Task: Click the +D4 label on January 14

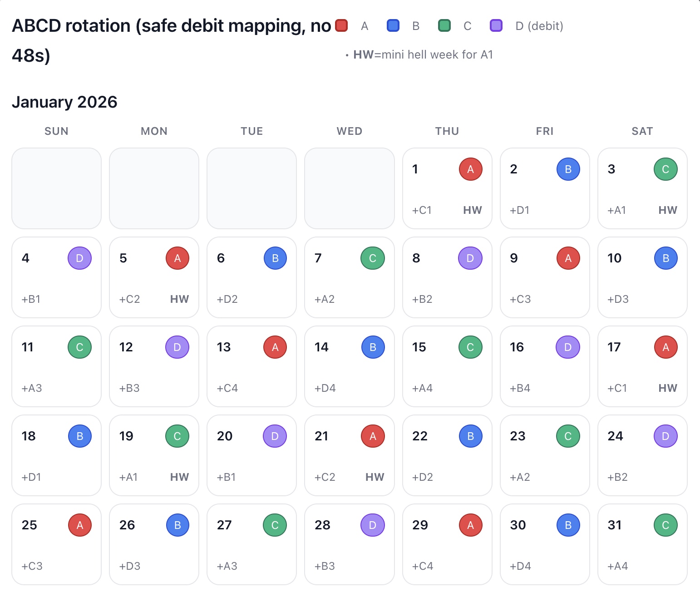Action: tap(325, 388)
